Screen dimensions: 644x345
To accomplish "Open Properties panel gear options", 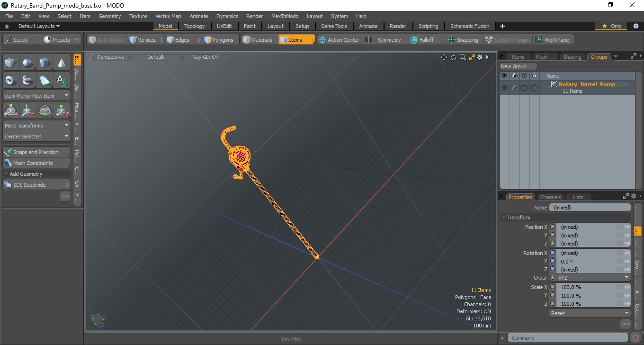I will click(634, 196).
